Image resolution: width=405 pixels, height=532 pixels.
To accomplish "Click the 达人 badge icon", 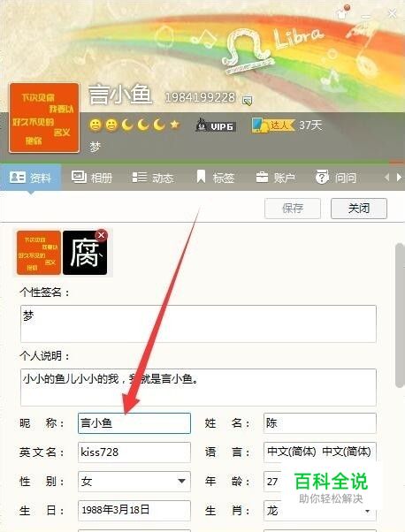I will [x=273, y=125].
